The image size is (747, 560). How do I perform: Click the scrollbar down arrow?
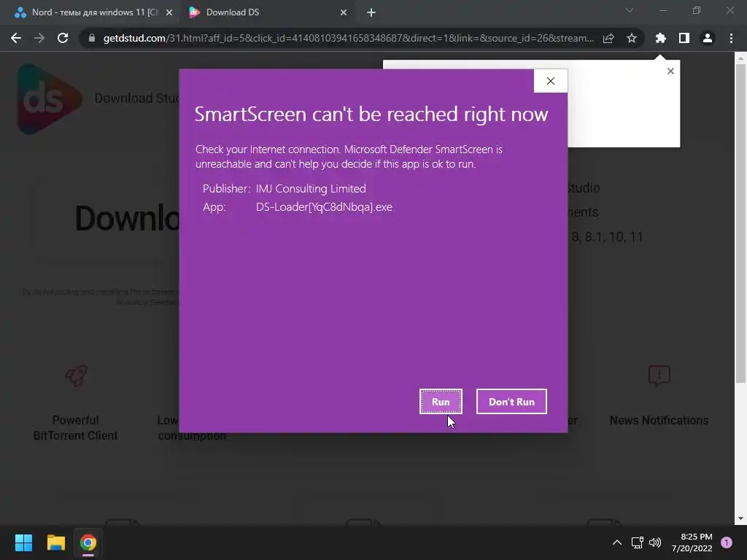pyautogui.click(x=740, y=518)
